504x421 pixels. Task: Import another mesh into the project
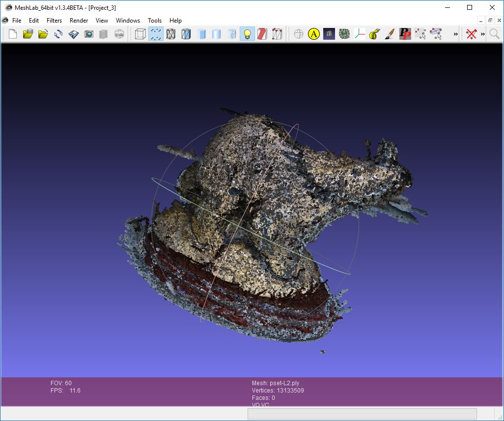(43, 34)
